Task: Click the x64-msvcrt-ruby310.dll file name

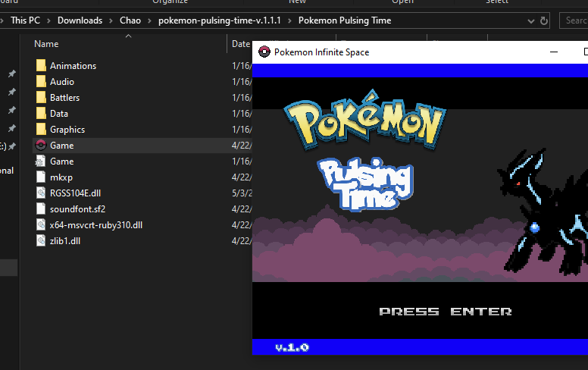Action: tap(96, 225)
